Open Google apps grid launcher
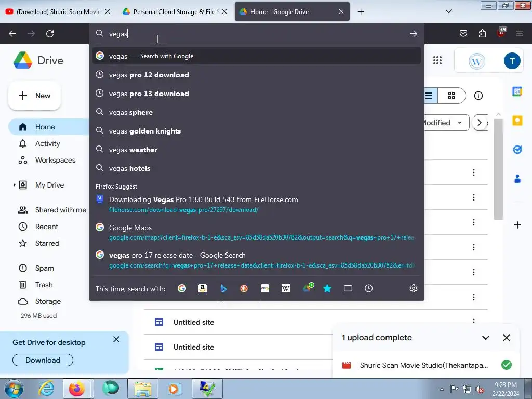This screenshot has width=532, height=399. coord(437,60)
